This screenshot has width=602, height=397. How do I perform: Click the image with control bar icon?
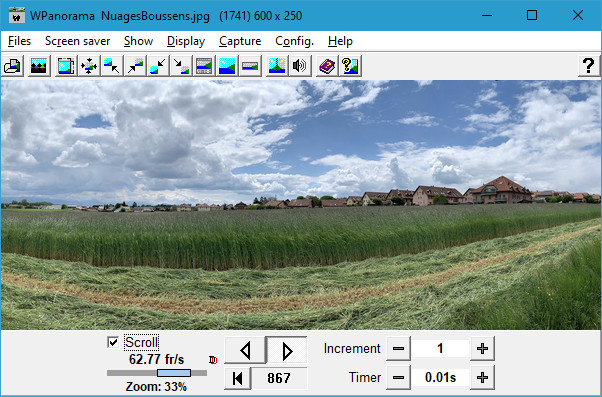(x=204, y=66)
